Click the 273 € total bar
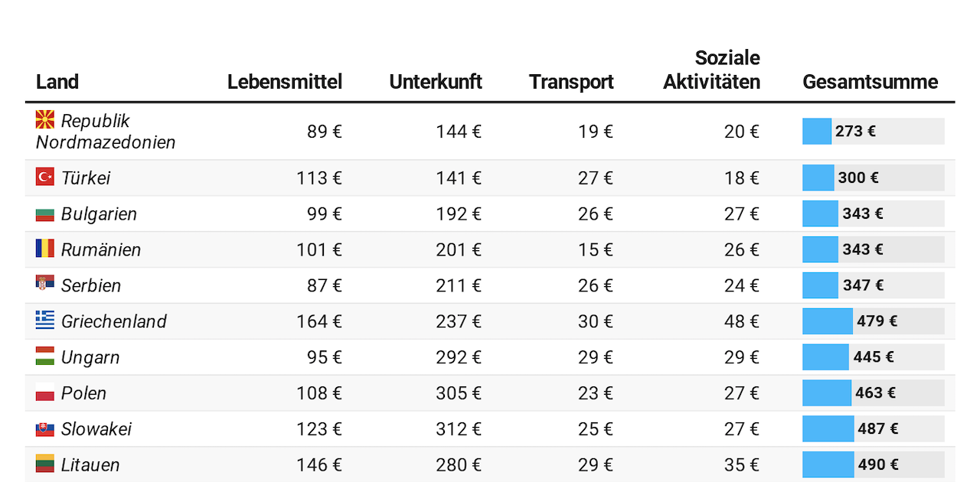The width and height of the screenshot is (980, 482). 873,131
